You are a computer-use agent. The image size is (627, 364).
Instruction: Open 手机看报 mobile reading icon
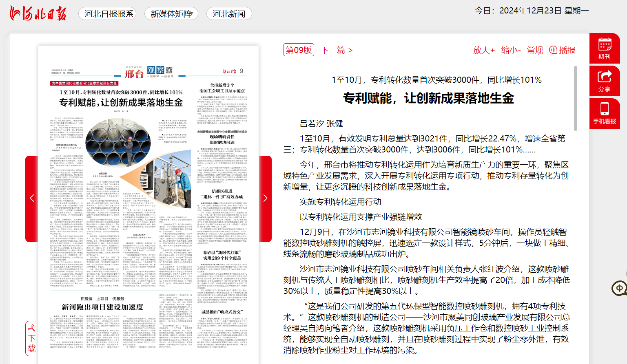(x=605, y=113)
